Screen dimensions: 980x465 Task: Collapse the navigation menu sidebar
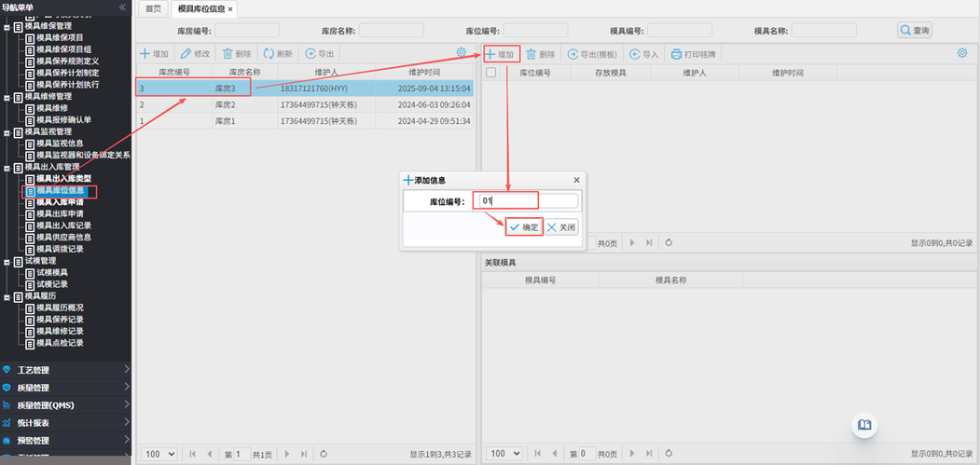[x=122, y=7]
